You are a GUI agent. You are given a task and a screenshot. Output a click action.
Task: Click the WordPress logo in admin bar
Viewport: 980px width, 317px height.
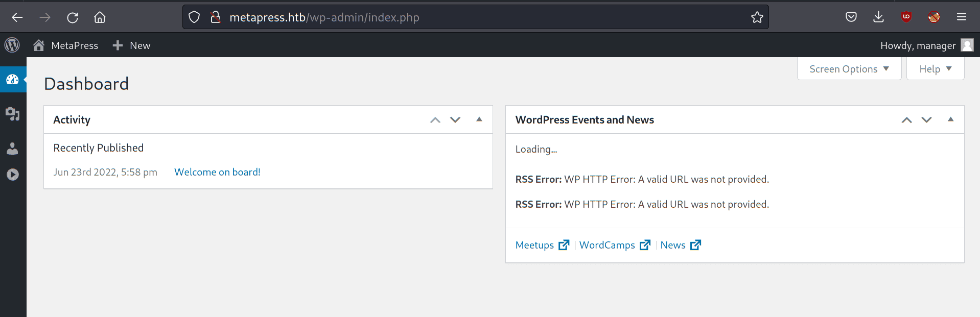pos(12,45)
